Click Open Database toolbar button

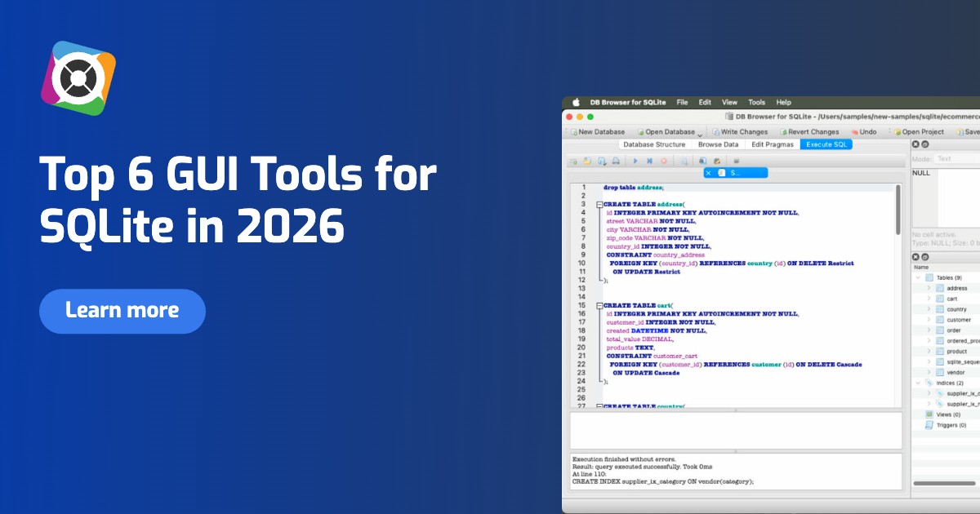pyautogui.click(x=665, y=131)
